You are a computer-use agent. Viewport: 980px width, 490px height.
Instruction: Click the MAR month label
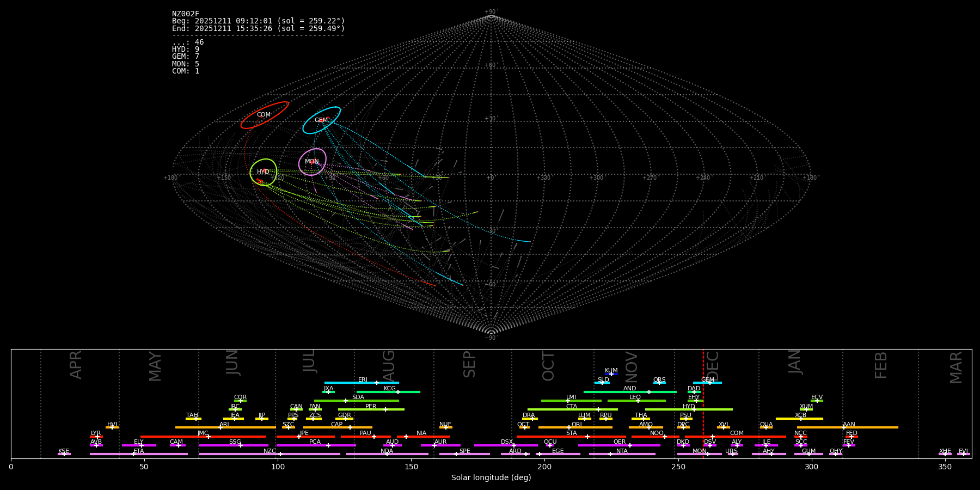956,367
